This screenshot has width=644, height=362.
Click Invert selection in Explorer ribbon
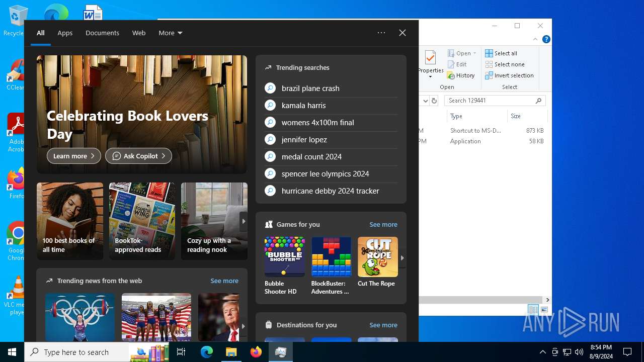509,75
